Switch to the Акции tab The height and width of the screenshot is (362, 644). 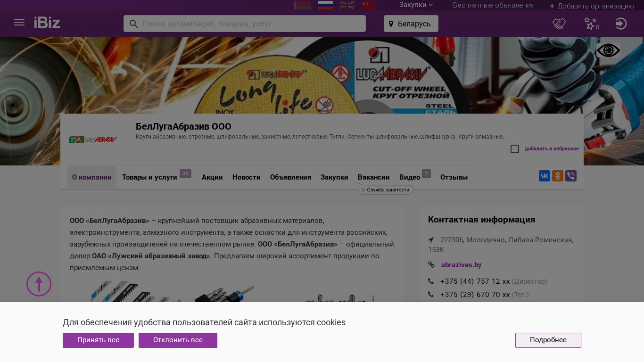click(x=212, y=177)
